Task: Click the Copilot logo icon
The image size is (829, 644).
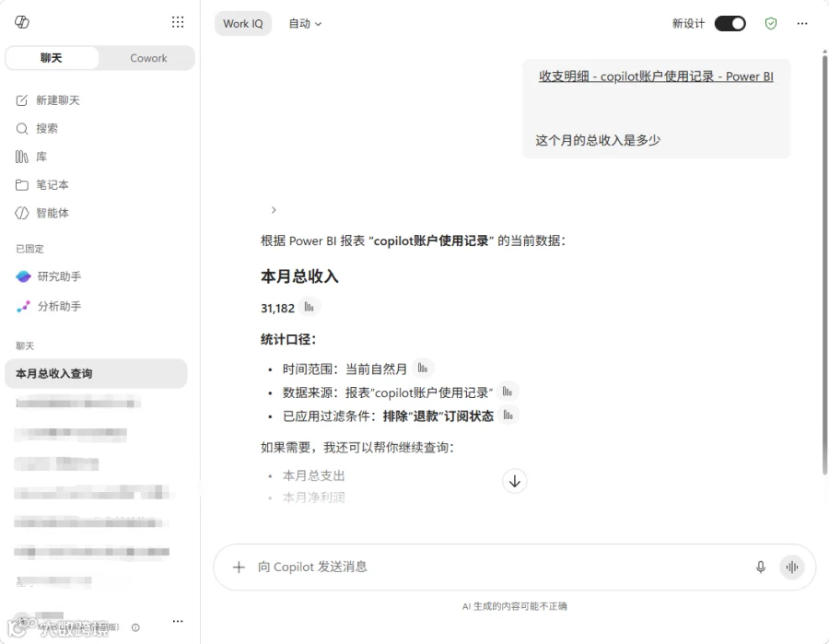Action: (x=22, y=22)
